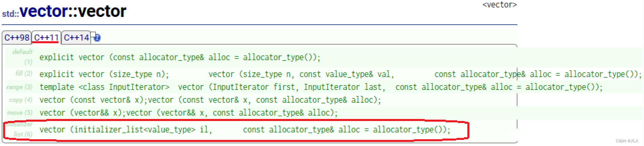
Task: Open the C++14 tab
Action: point(76,38)
